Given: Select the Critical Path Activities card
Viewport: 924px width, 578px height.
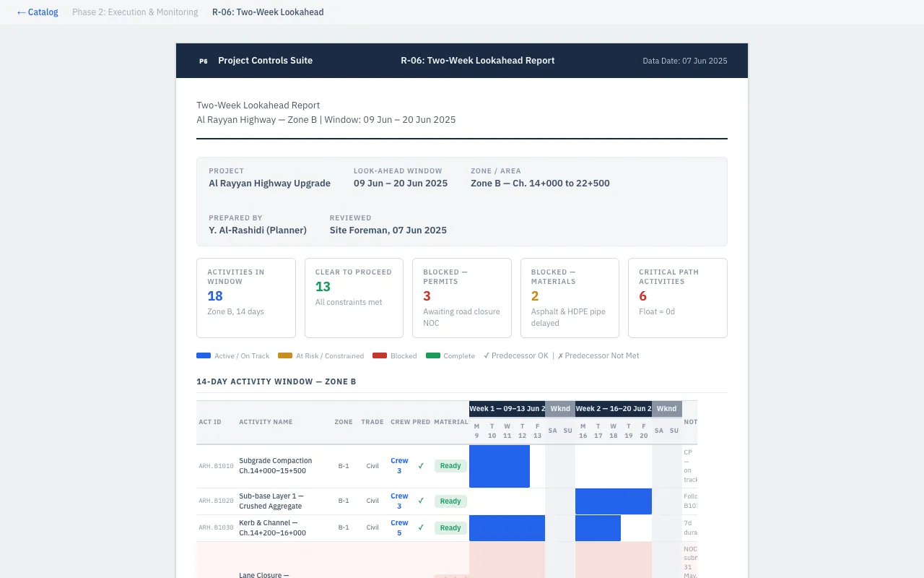Looking at the screenshot, I should coord(677,298).
